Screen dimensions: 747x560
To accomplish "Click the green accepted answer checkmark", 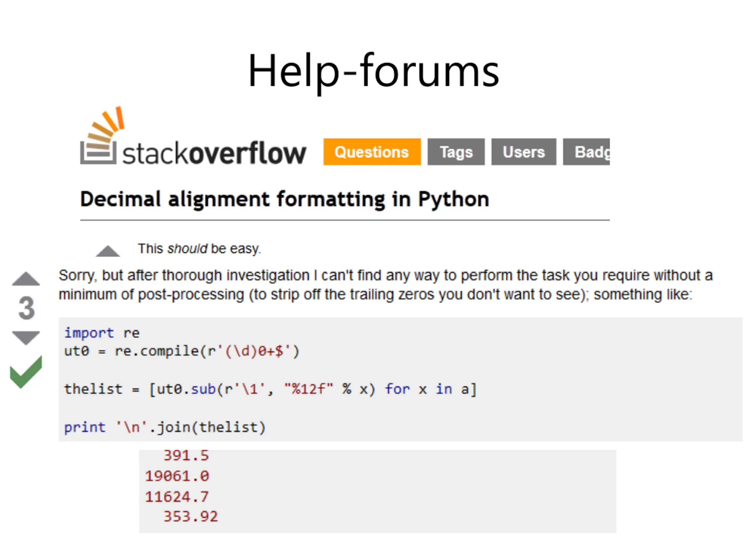I will click(x=26, y=372).
